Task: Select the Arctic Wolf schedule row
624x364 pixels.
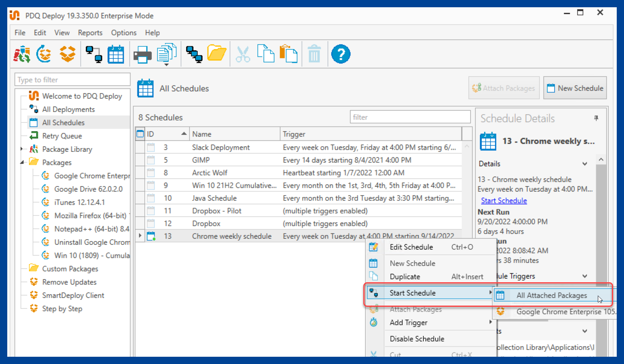Action: coord(299,173)
